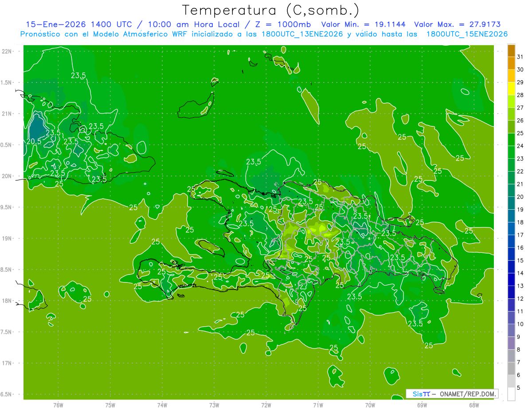Click the "1800UTC_15ENE2026" valid-until time

tap(467, 34)
